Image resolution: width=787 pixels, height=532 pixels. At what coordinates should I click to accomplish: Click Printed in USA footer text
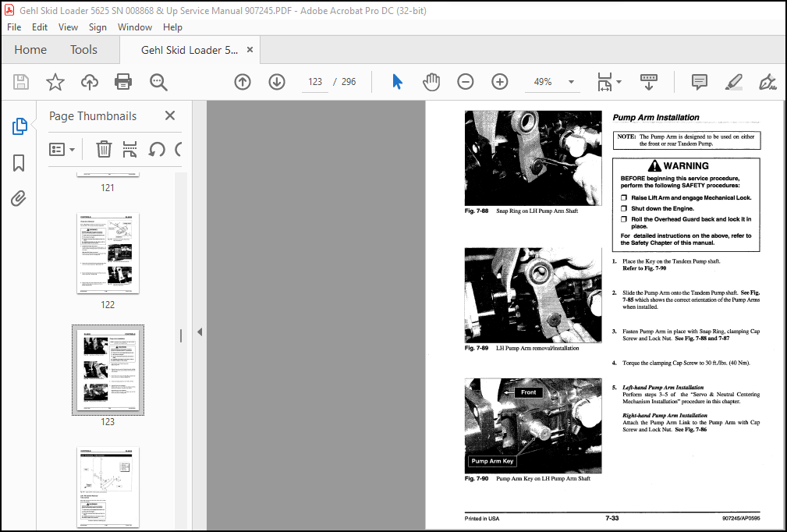pyautogui.click(x=482, y=519)
